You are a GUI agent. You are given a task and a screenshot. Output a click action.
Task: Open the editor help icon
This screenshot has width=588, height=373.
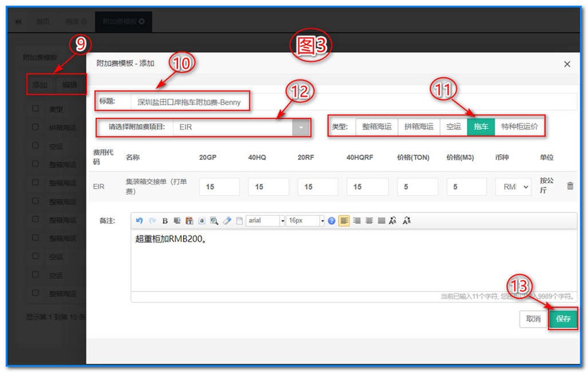click(x=332, y=221)
